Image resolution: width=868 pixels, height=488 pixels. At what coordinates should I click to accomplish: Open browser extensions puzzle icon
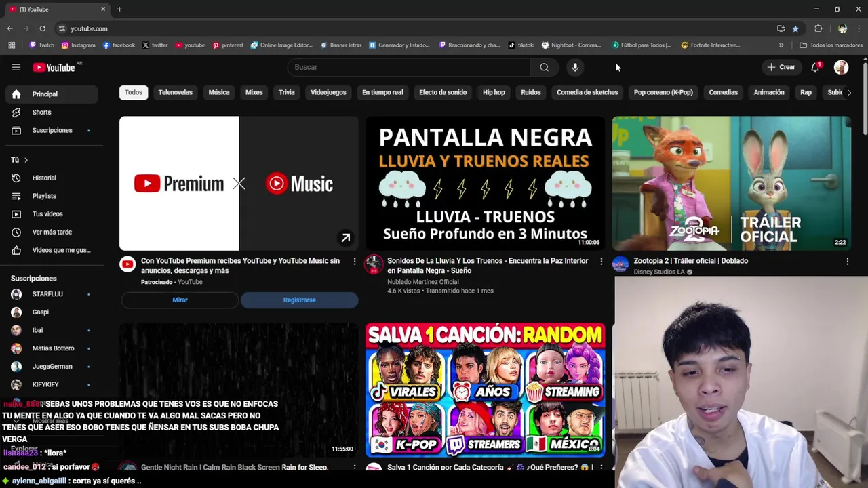818,28
